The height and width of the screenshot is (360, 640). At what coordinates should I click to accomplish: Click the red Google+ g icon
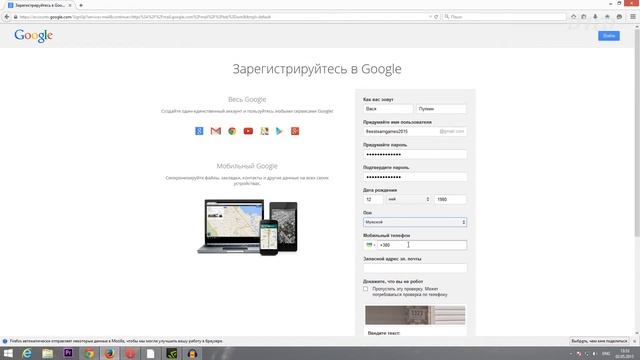tap(295, 131)
